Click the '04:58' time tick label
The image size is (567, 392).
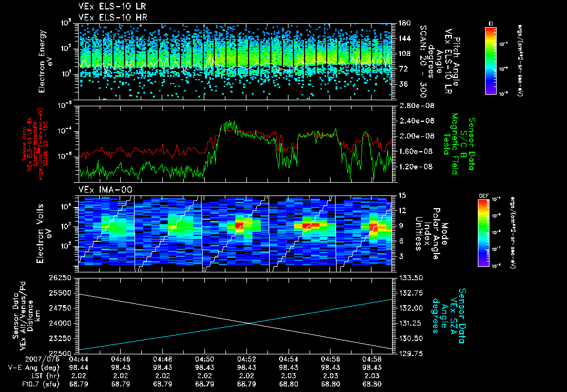pos(372,359)
